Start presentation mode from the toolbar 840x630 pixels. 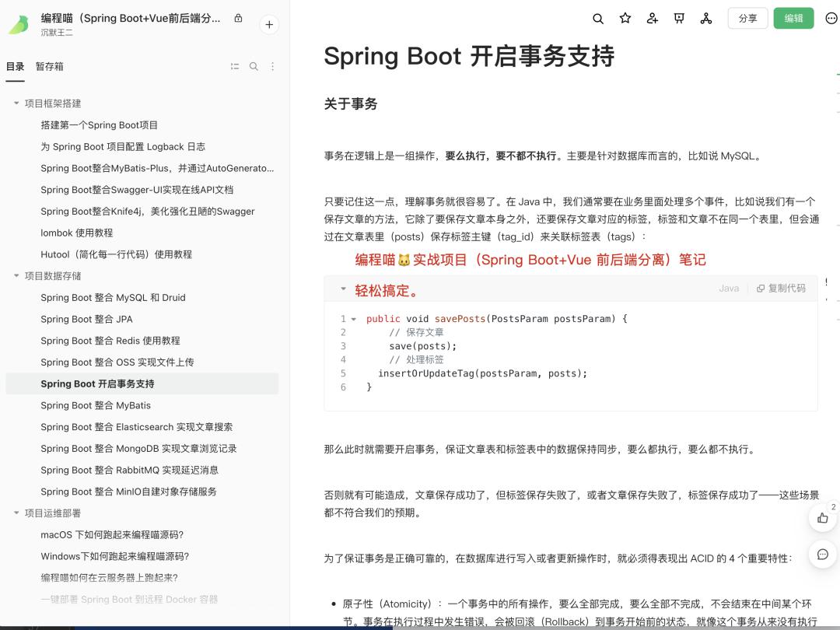(x=679, y=19)
